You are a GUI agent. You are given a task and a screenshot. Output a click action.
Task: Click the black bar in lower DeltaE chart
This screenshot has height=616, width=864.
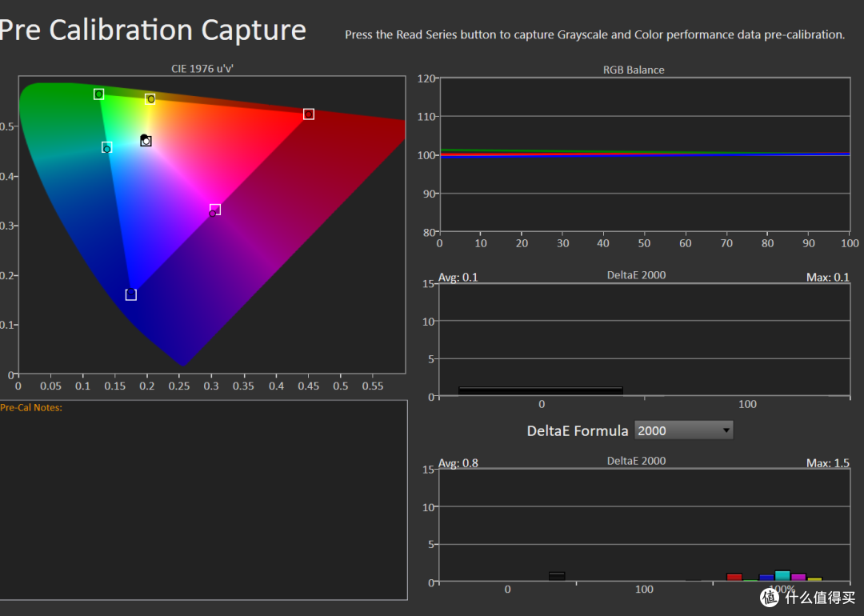[557, 576]
